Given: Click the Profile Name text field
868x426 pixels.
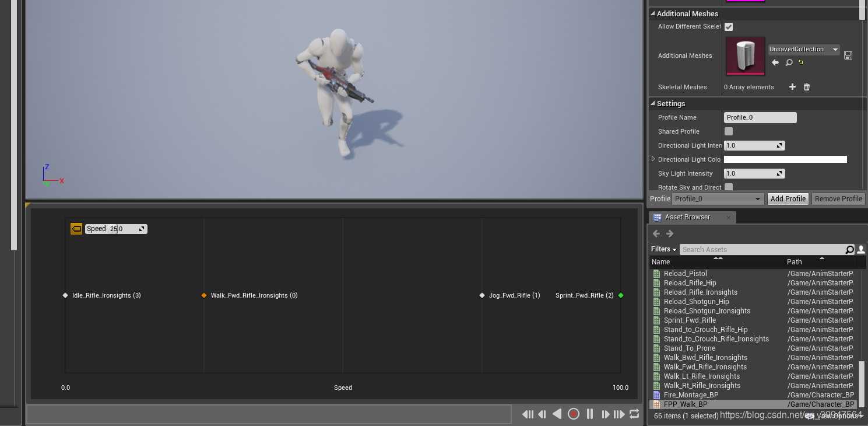Looking at the screenshot, I should pos(760,117).
